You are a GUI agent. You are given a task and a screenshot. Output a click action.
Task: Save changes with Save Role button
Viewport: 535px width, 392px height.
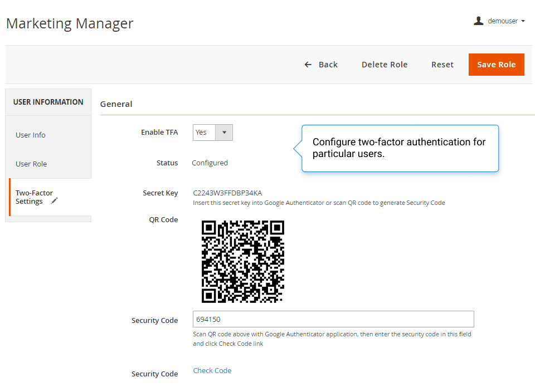coord(496,65)
